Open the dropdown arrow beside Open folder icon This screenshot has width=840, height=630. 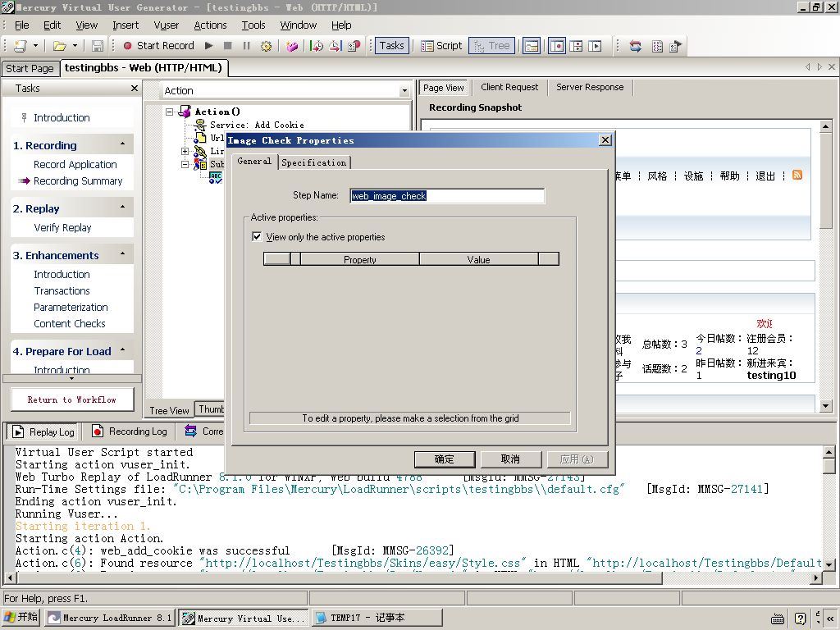point(75,46)
